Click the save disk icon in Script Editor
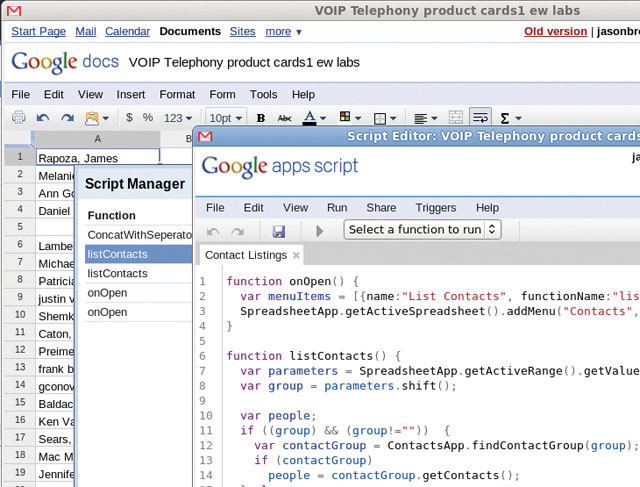Image resolution: width=640 pixels, height=487 pixels. point(278,230)
